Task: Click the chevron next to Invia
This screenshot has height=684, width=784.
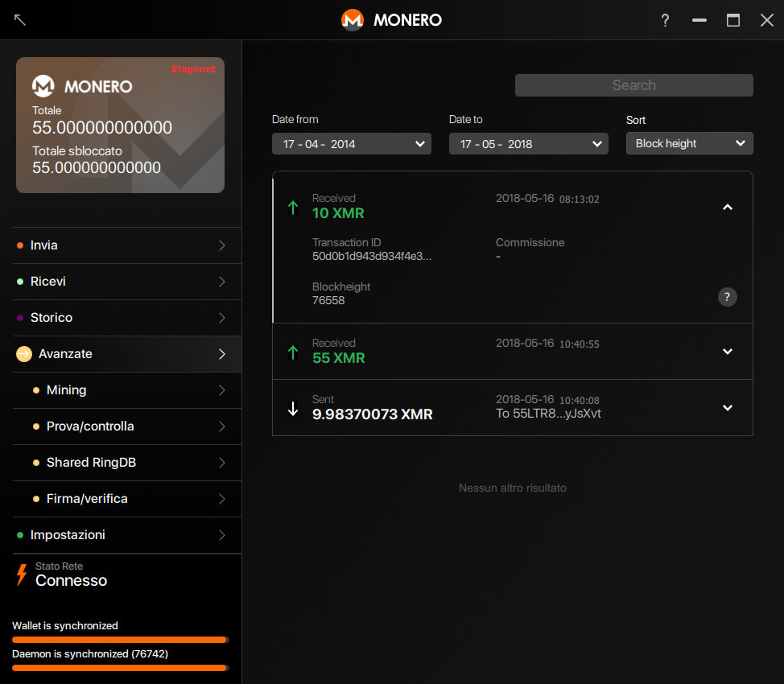Action: pos(222,245)
